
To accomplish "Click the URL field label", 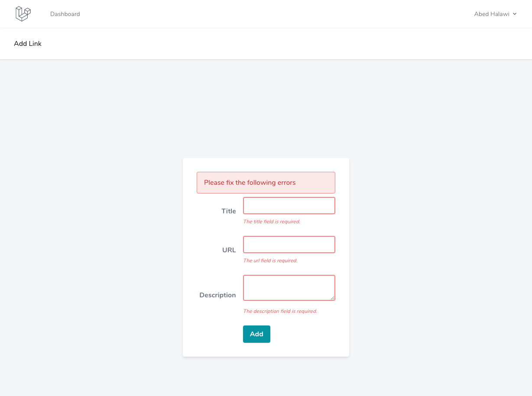I will [229, 250].
